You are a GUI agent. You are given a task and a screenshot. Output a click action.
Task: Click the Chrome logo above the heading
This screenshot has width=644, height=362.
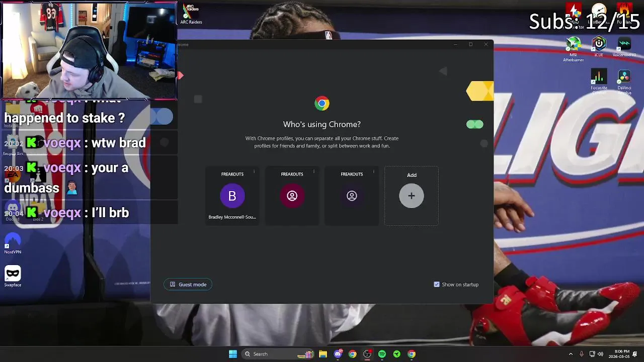click(322, 104)
